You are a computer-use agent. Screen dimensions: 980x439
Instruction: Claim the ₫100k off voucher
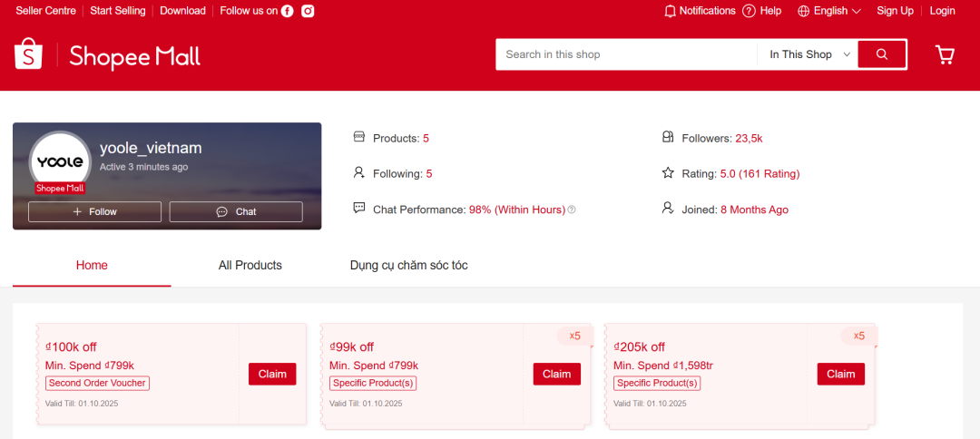pyautogui.click(x=272, y=374)
